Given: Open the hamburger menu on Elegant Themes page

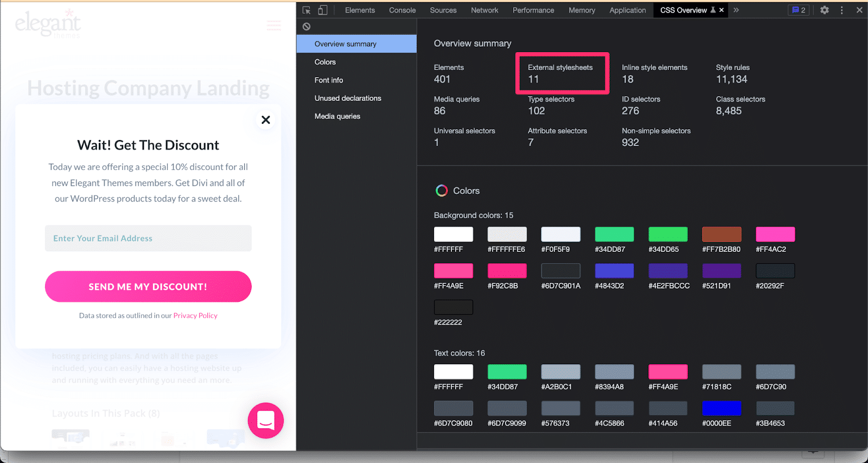Looking at the screenshot, I should tap(274, 26).
